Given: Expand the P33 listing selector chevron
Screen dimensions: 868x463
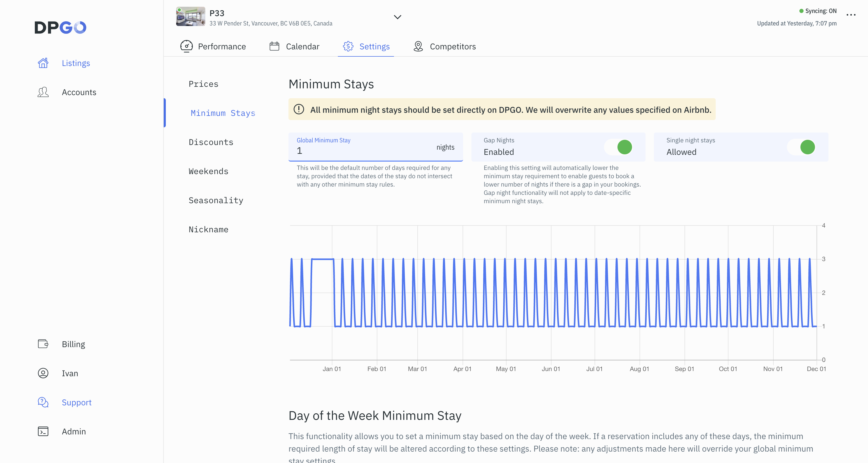Looking at the screenshot, I should click(x=398, y=17).
